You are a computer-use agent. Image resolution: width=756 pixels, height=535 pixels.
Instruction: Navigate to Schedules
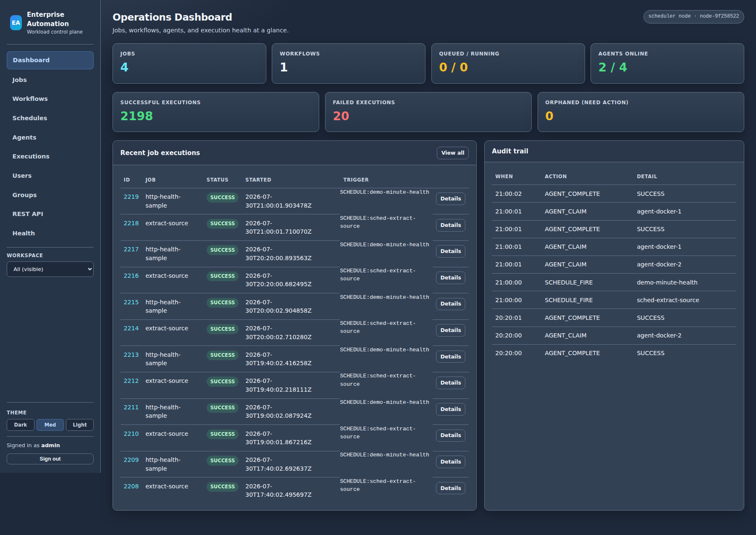click(x=50, y=118)
